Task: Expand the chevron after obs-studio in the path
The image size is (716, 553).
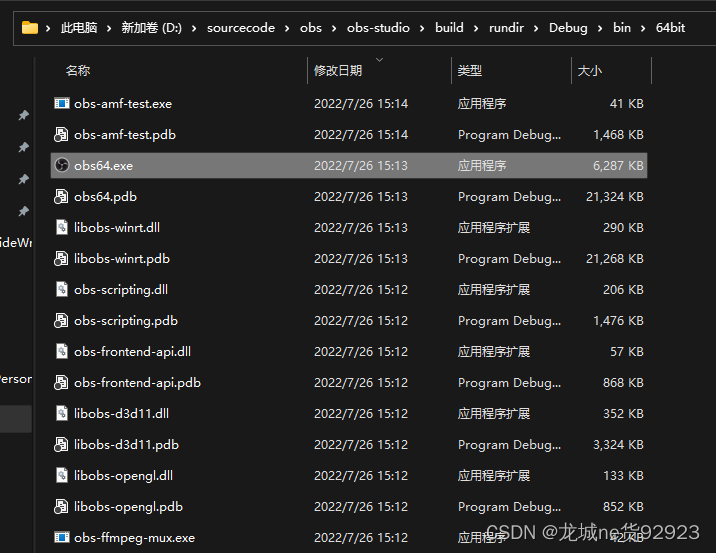Action: pyautogui.click(x=422, y=28)
